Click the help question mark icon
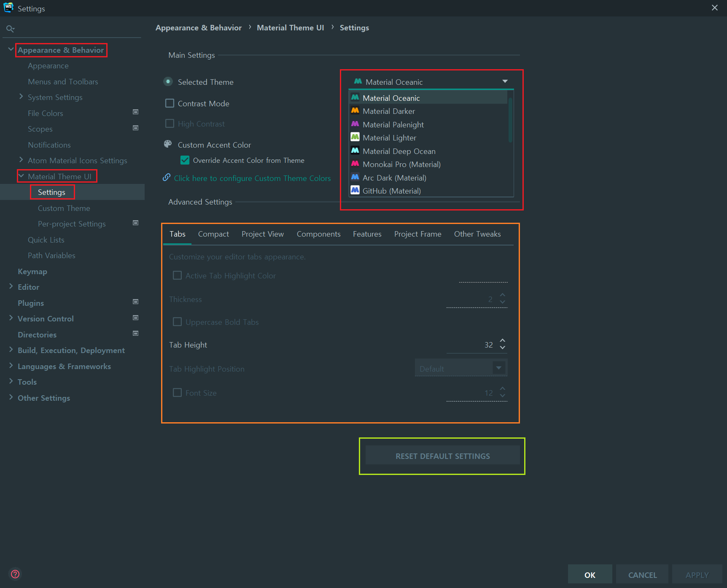The image size is (727, 588). point(15,574)
